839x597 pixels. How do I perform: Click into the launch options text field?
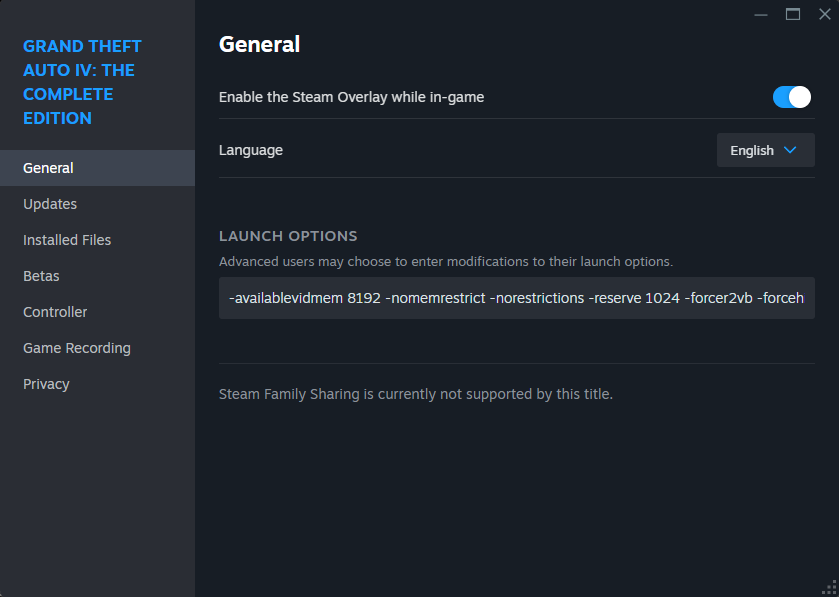tap(516, 298)
